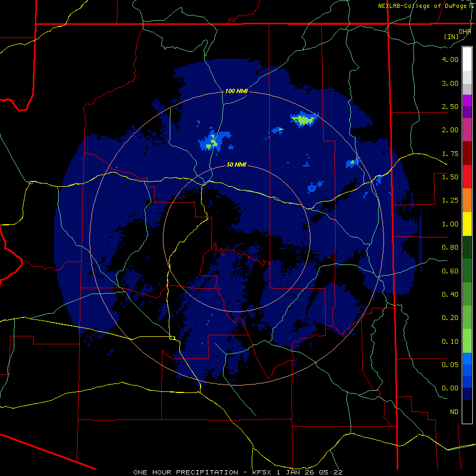Select the magenta legend swatch near 2.50
Viewport: 476px width, 476px height.
pyautogui.click(x=467, y=100)
